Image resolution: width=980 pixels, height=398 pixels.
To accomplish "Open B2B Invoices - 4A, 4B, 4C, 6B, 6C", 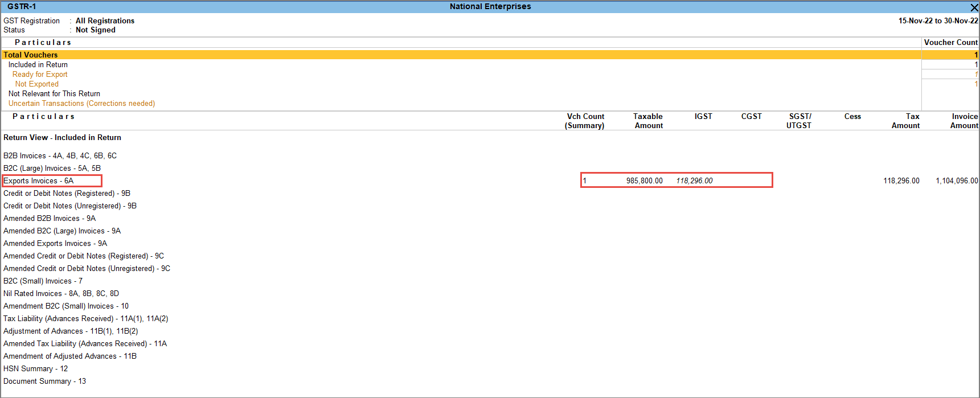I will 60,155.
